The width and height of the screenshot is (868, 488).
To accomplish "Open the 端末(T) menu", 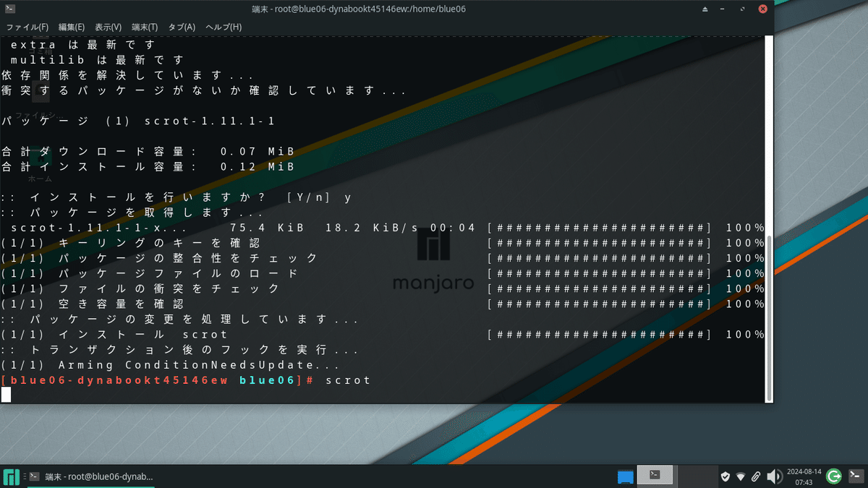I will pos(145,27).
